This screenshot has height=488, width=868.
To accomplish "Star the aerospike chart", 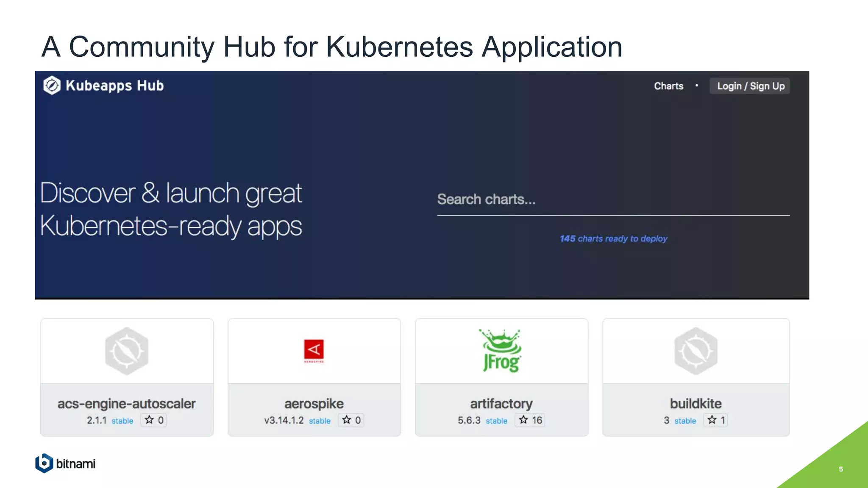I will (x=351, y=420).
